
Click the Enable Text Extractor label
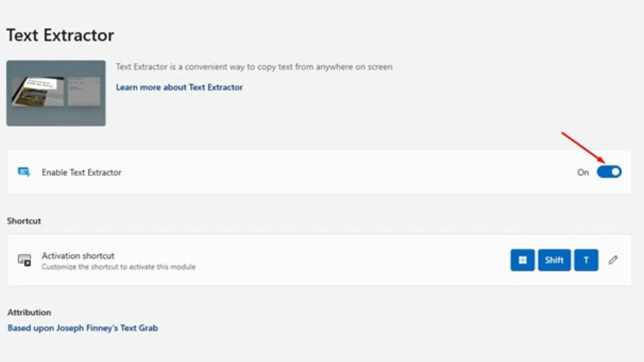82,172
